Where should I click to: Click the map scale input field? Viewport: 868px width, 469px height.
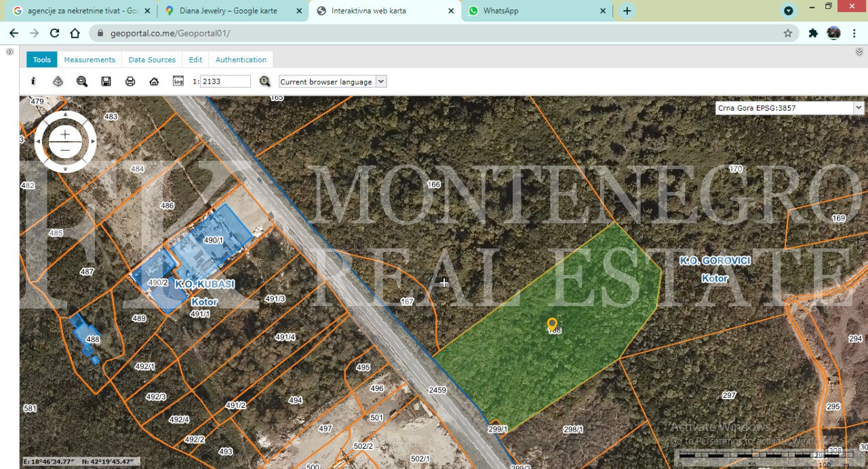[225, 81]
